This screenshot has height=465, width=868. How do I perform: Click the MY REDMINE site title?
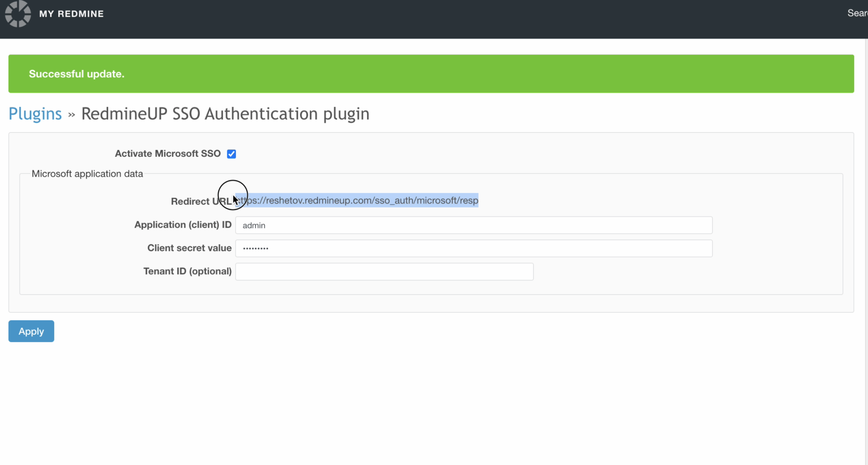pos(71,14)
